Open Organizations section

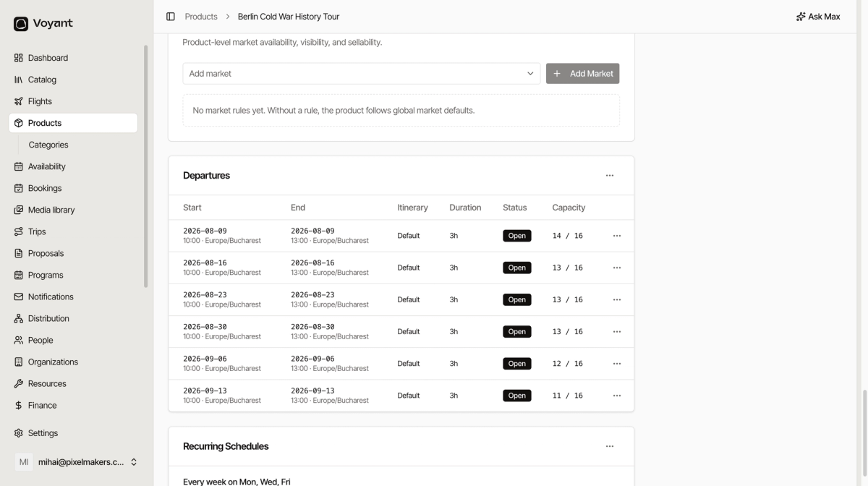click(73, 362)
